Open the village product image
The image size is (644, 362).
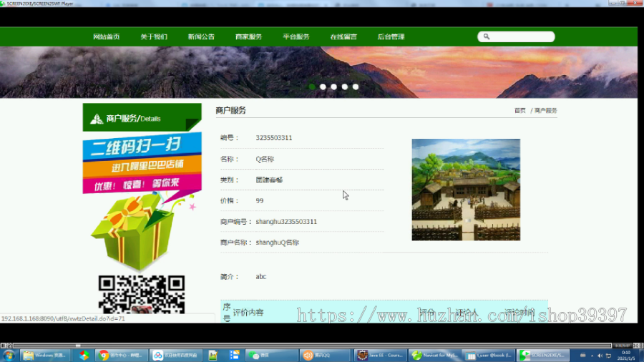(x=466, y=190)
